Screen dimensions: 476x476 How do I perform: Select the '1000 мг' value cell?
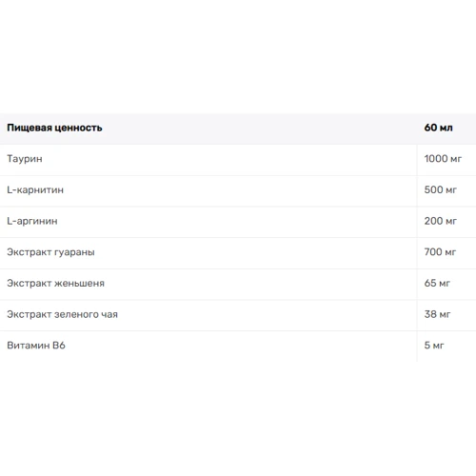click(443, 159)
